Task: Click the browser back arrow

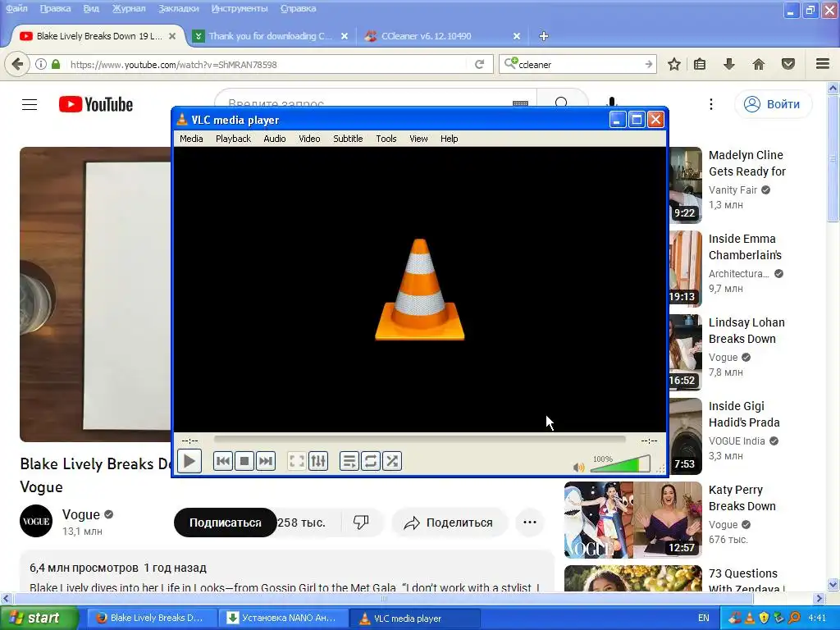Action: [17, 64]
